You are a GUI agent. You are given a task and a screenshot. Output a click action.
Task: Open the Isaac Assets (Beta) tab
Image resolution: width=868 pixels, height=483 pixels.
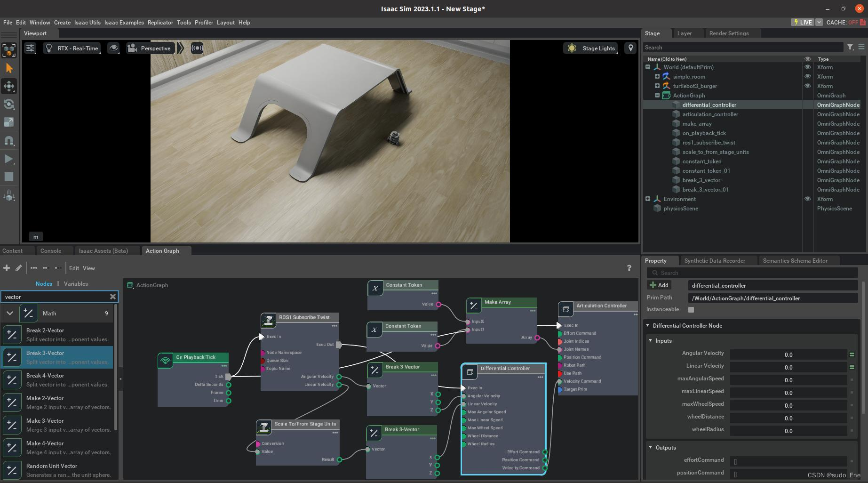[x=104, y=251]
